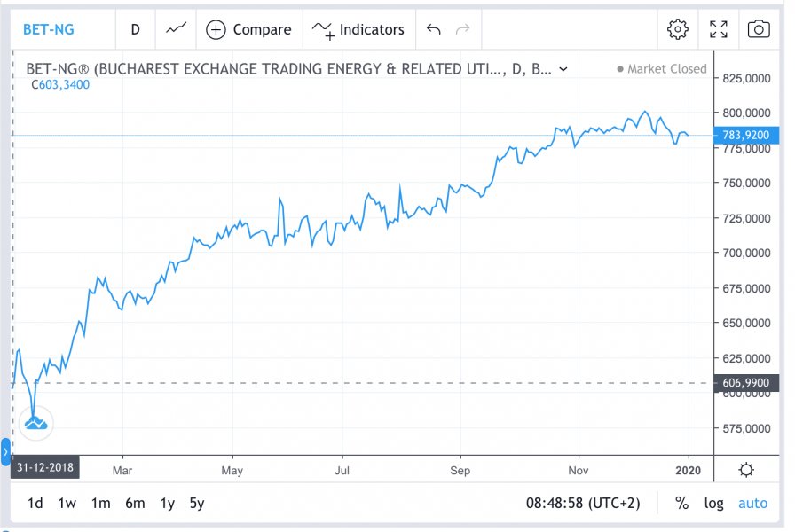Open the Compare symbol dialog
795x532 pixels.
(x=248, y=29)
